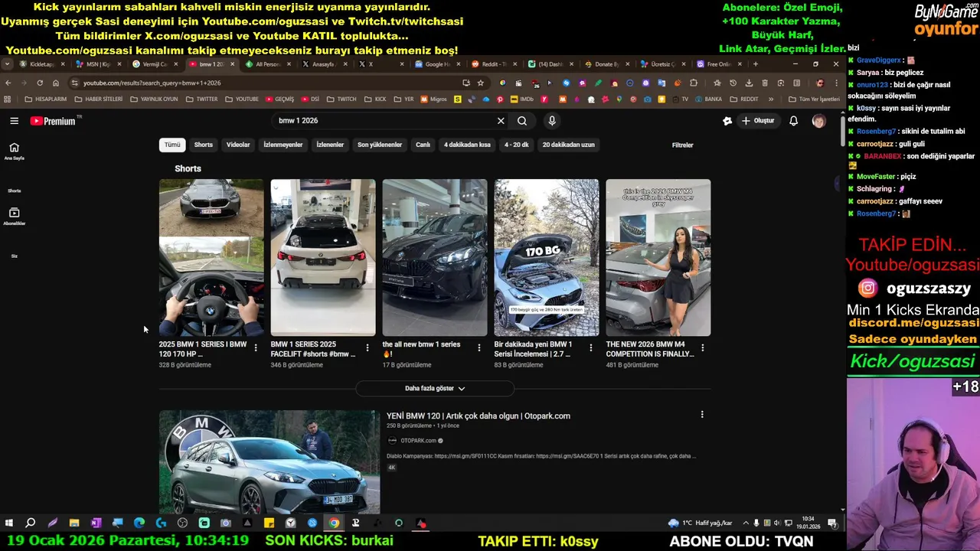980x551 pixels.
Task: Open the 170 BG BMW short thumbnail
Action: pyautogui.click(x=547, y=258)
